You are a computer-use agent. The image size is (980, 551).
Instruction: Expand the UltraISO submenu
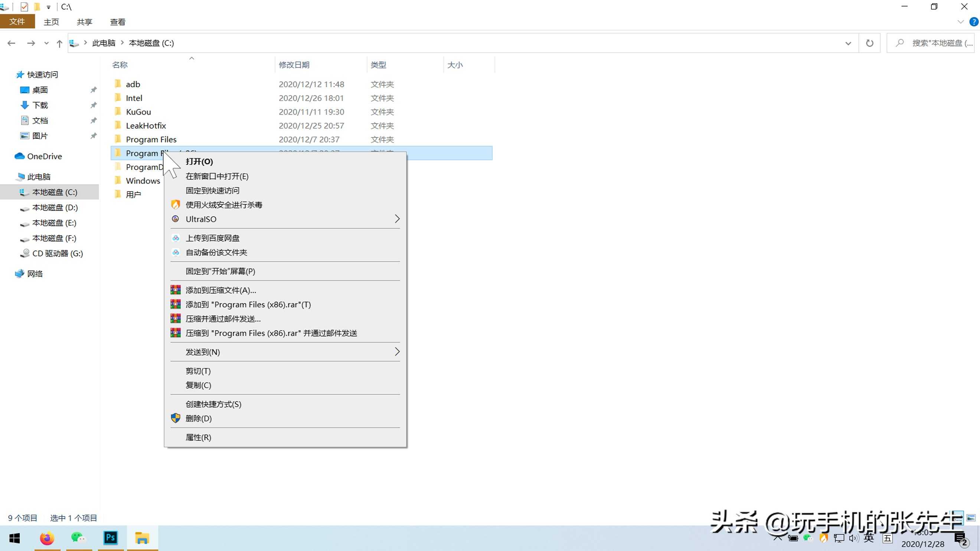coord(285,219)
